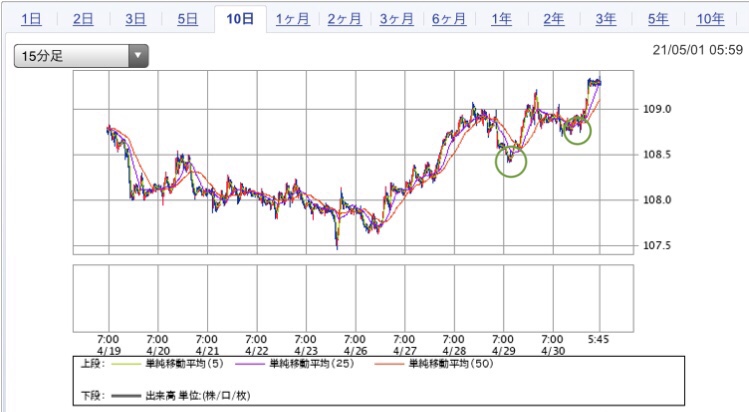Click the empty volume chart panel
Screen dimensions: 749x412
pos(353,298)
